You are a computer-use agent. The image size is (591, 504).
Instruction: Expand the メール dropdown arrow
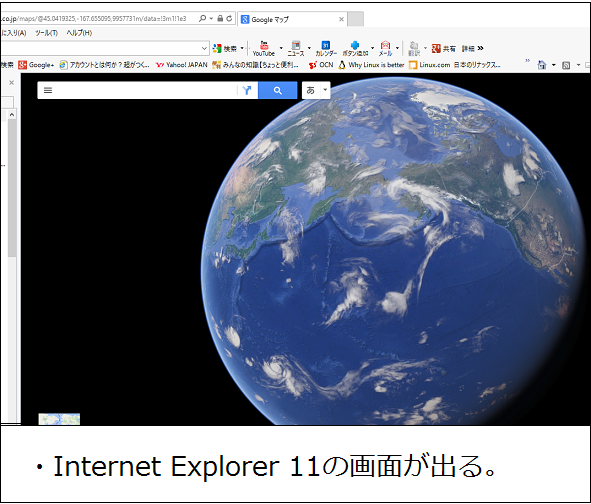(x=397, y=48)
